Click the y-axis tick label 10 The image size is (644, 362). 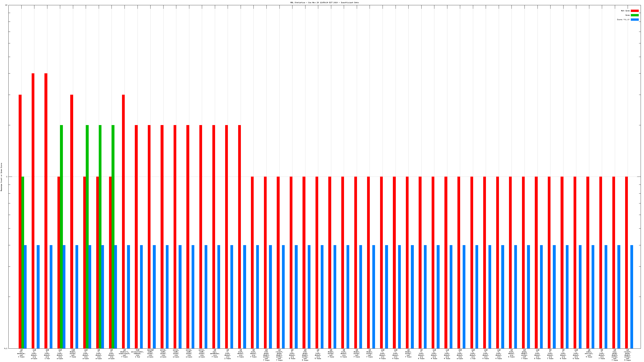pos(6,5)
